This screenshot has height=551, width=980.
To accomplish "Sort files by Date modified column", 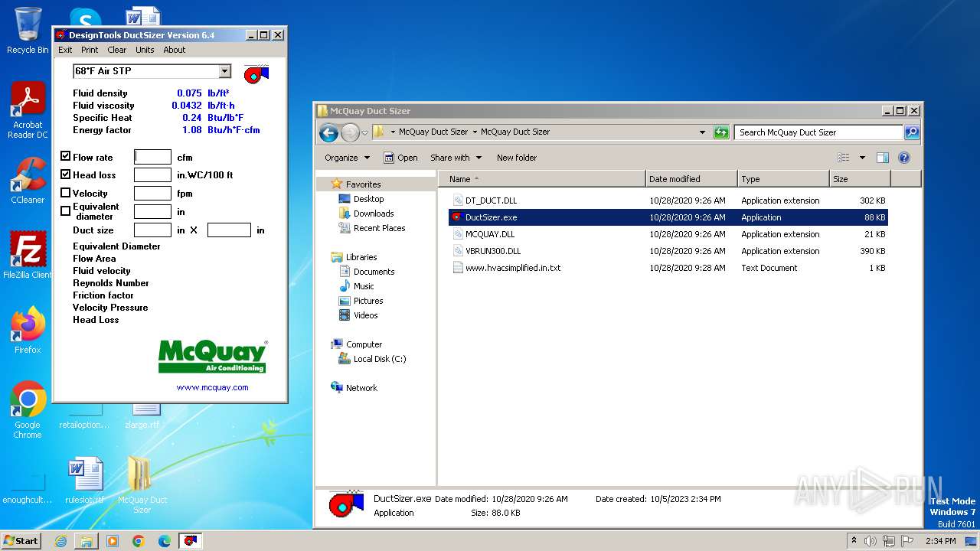I will (x=692, y=179).
